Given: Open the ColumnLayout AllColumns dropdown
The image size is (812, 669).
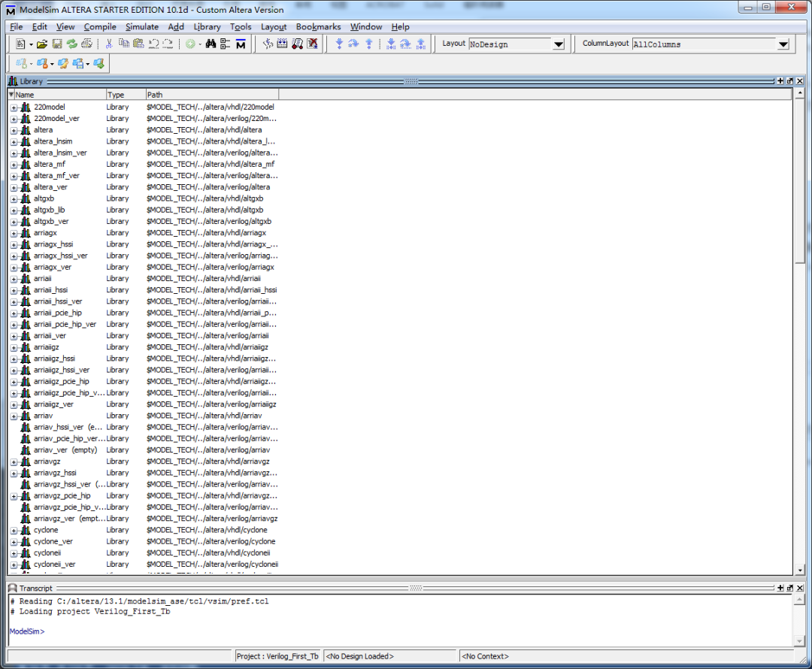Looking at the screenshot, I should 783,44.
